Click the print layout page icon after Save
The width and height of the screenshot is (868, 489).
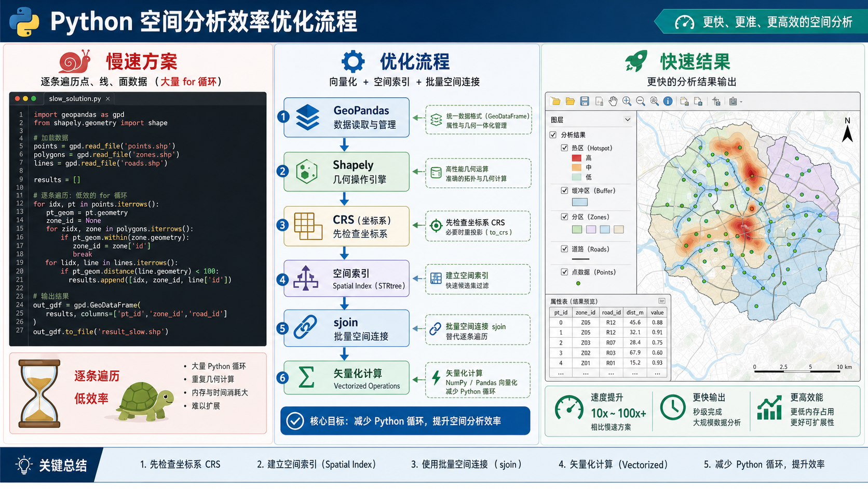[599, 101]
